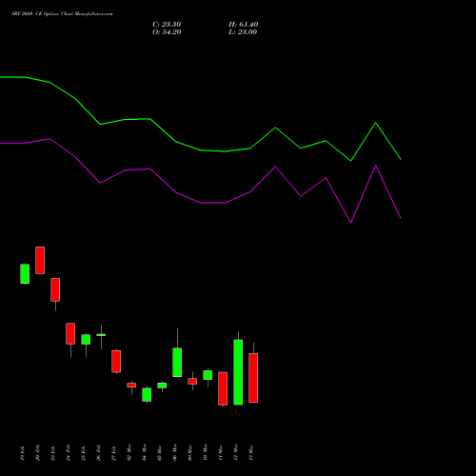Viewport: 476px width, 476px height.
Task: Select the 24 Feb date label
Action: tap(68, 453)
